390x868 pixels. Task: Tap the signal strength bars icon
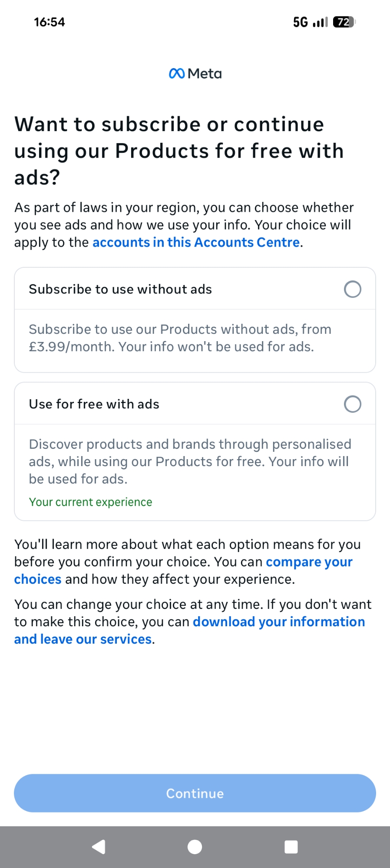tap(320, 22)
